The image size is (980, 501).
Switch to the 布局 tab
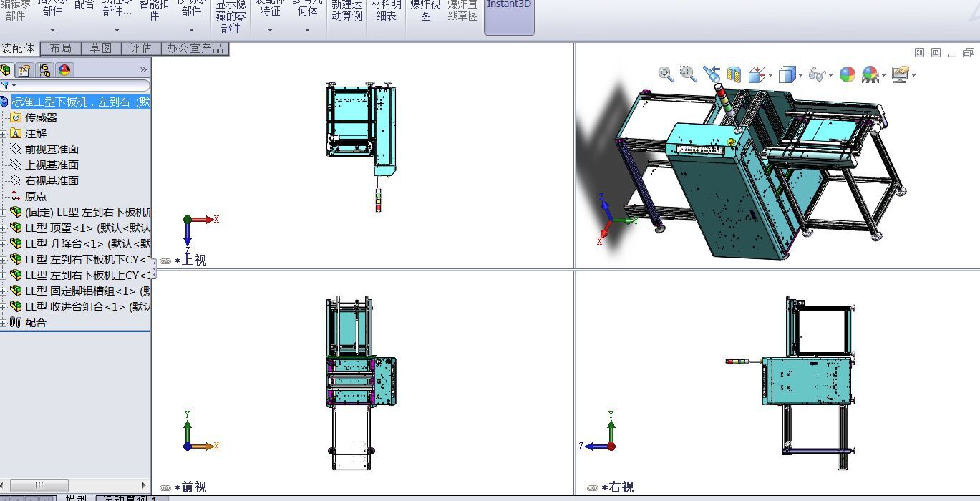pyautogui.click(x=61, y=48)
